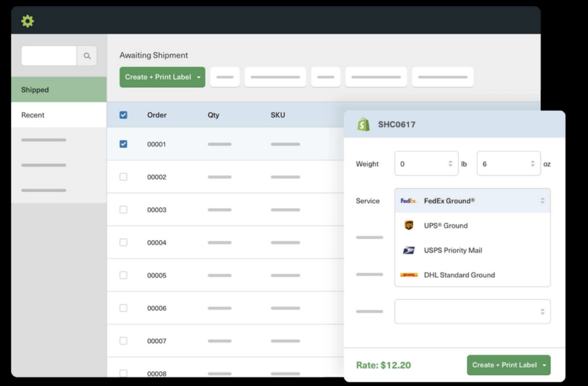Click inside the sidebar search field
The image size is (588, 386).
pos(49,56)
